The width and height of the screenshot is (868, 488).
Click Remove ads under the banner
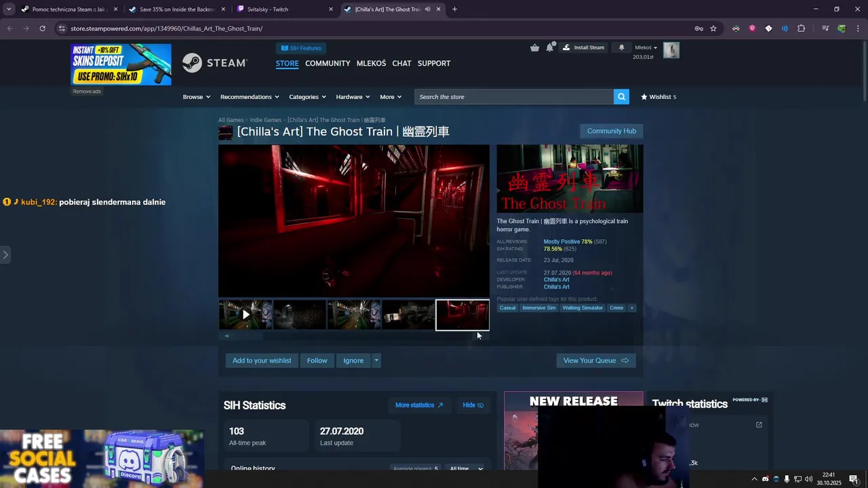87,91
